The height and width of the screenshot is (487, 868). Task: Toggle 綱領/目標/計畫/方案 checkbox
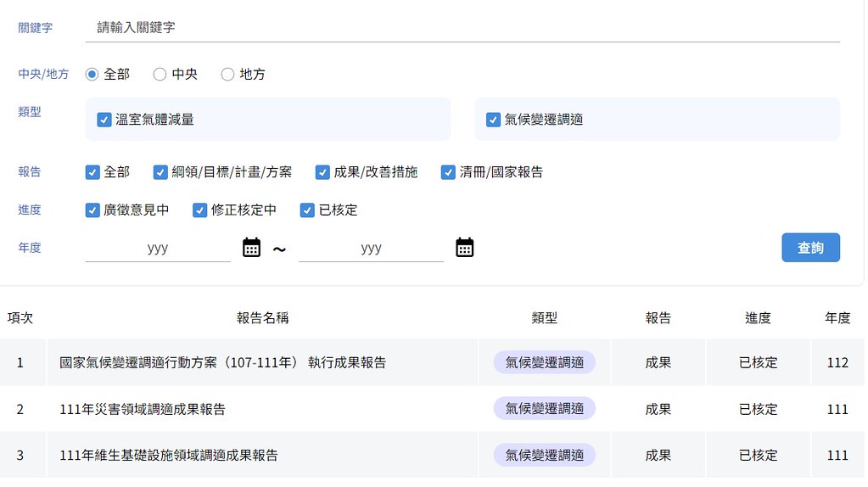pyautogui.click(x=160, y=172)
